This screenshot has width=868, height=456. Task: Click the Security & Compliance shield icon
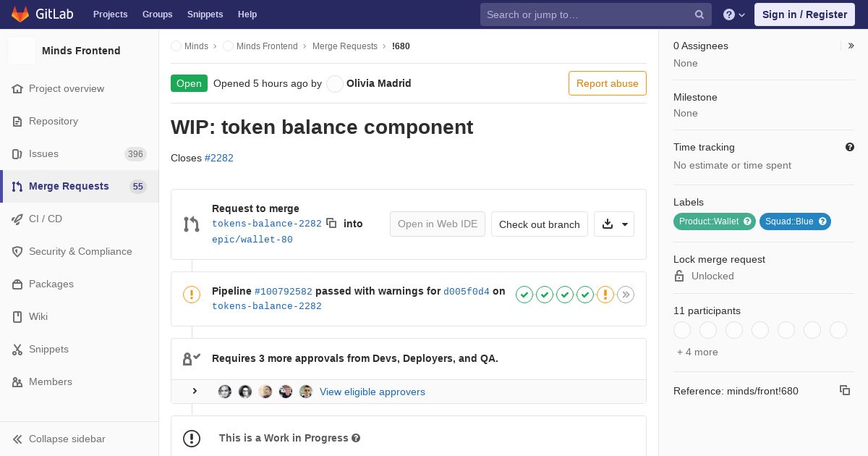(x=17, y=251)
